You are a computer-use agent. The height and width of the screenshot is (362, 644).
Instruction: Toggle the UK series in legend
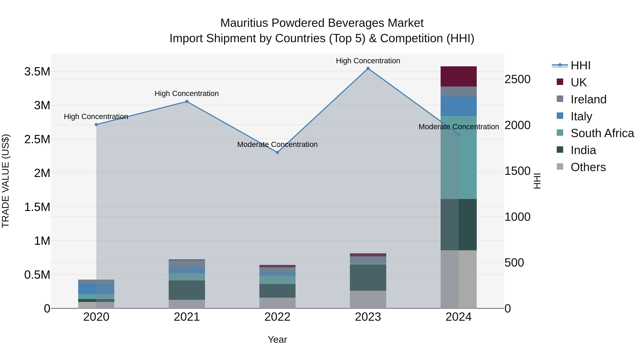(572, 82)
